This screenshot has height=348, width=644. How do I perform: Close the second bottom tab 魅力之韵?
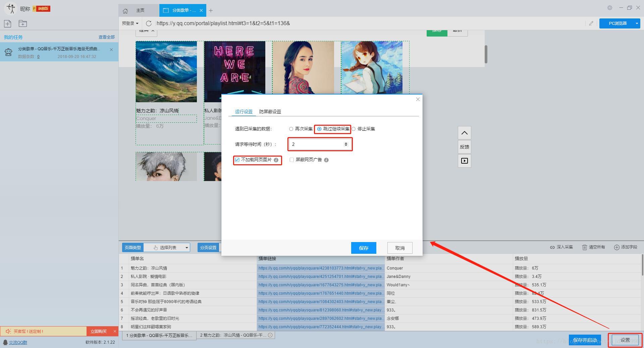(x=270, y=335)
